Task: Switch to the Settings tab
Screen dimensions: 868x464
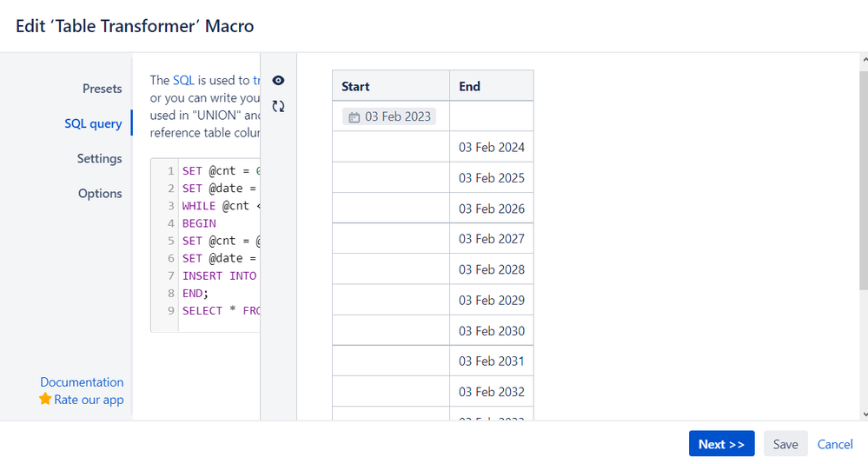Action: click(x=99, y=158)
